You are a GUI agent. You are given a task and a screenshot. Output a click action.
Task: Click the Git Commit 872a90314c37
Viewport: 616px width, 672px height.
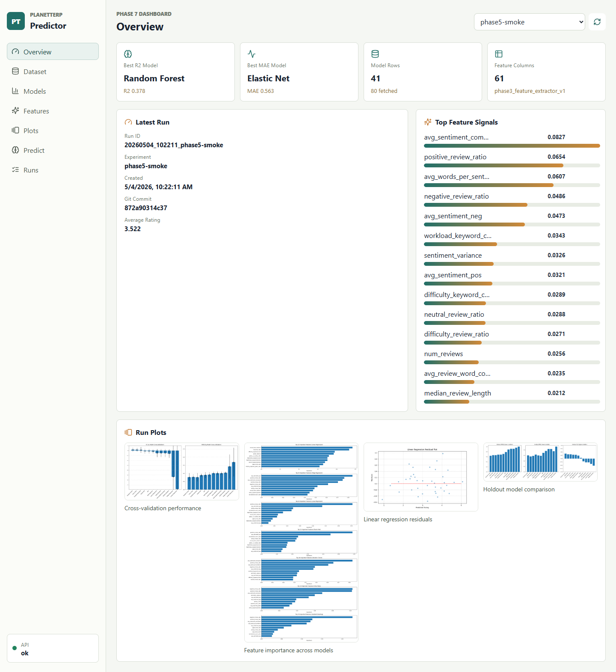[x=146, y=208]
